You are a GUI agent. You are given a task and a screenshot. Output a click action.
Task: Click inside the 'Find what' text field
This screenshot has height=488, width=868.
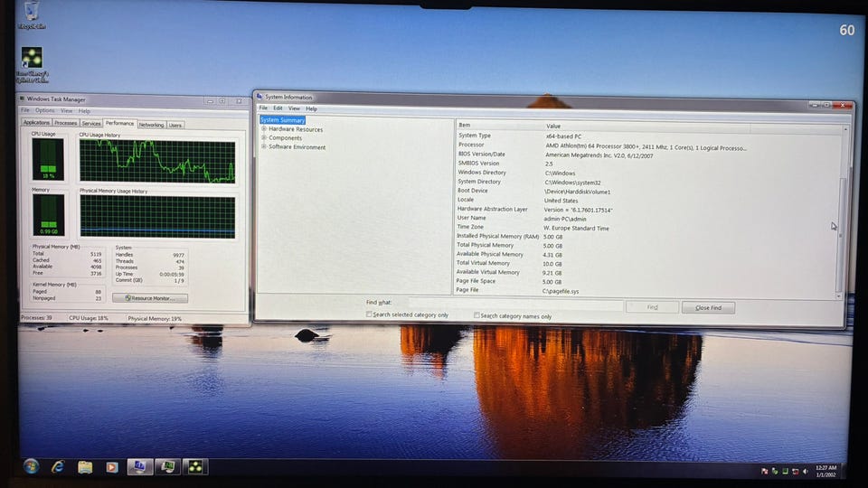tap(515, 305)
